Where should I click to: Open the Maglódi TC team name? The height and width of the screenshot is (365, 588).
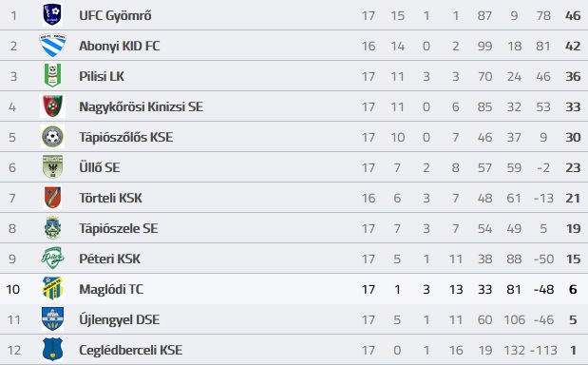pyautogui.click(x=111, y=289)
